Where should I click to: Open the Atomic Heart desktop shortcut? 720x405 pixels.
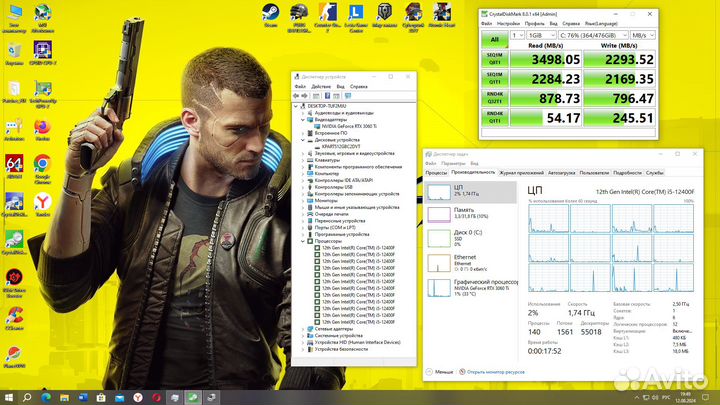click(x=442, y=16)
